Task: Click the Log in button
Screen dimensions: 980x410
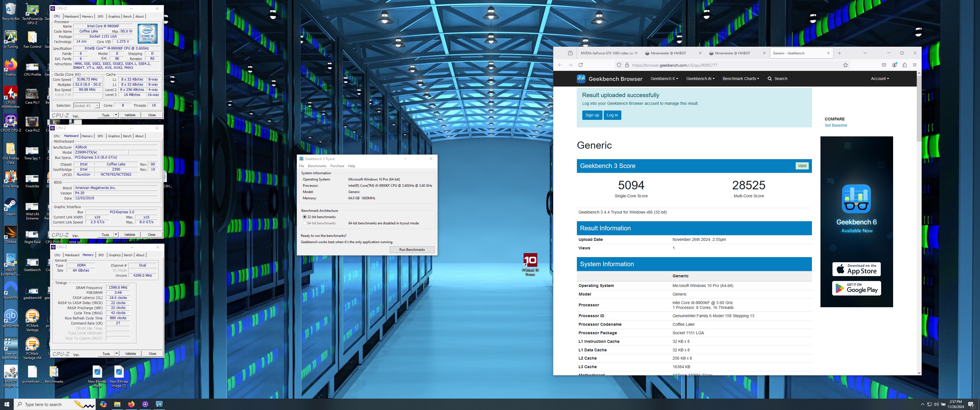Action: 612,115
